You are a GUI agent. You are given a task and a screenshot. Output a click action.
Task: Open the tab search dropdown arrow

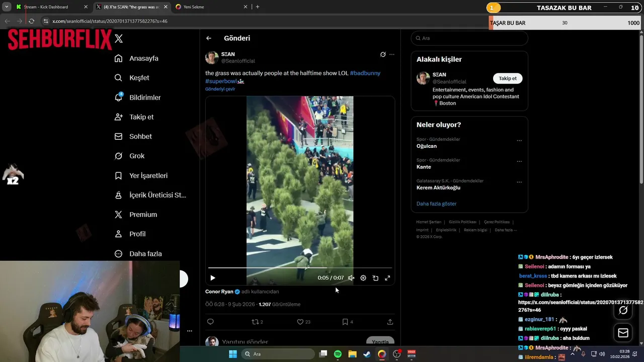7,7
